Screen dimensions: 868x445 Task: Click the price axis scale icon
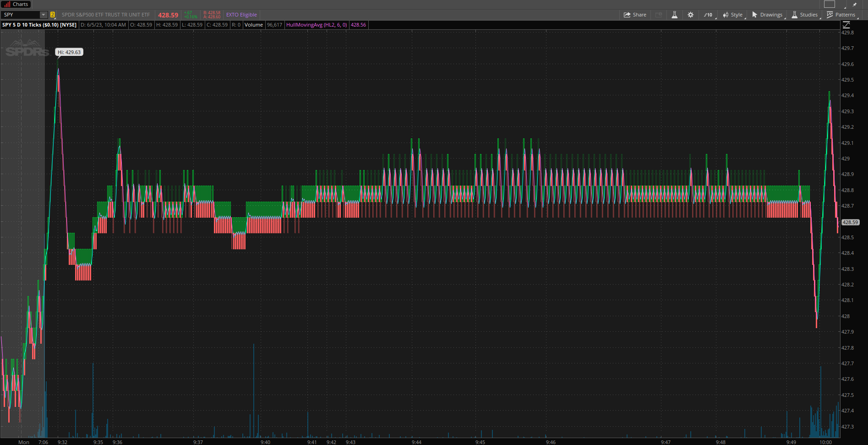pyautogui.click(x=846, y=25)
